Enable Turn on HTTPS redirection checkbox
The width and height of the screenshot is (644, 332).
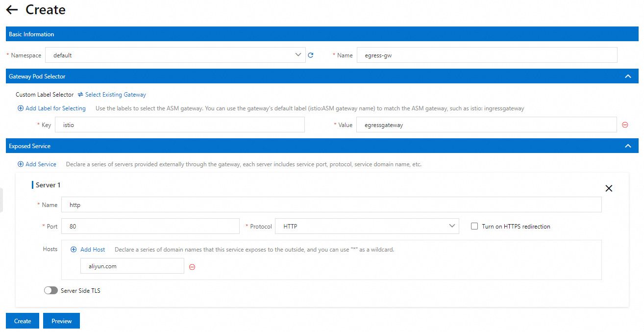[x=474, y=226]
